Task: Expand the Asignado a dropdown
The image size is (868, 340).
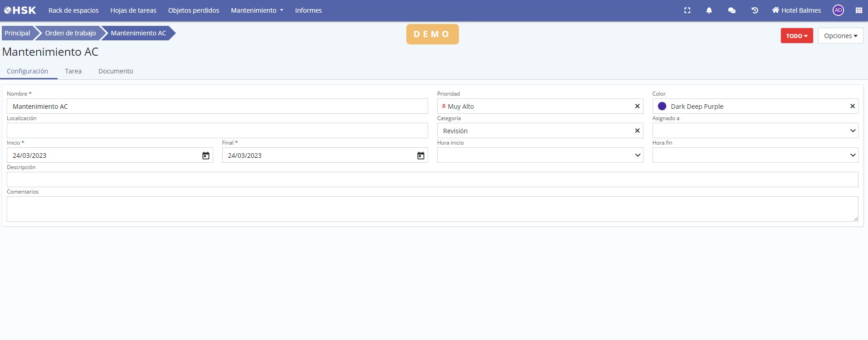Action: coord(852,131)
